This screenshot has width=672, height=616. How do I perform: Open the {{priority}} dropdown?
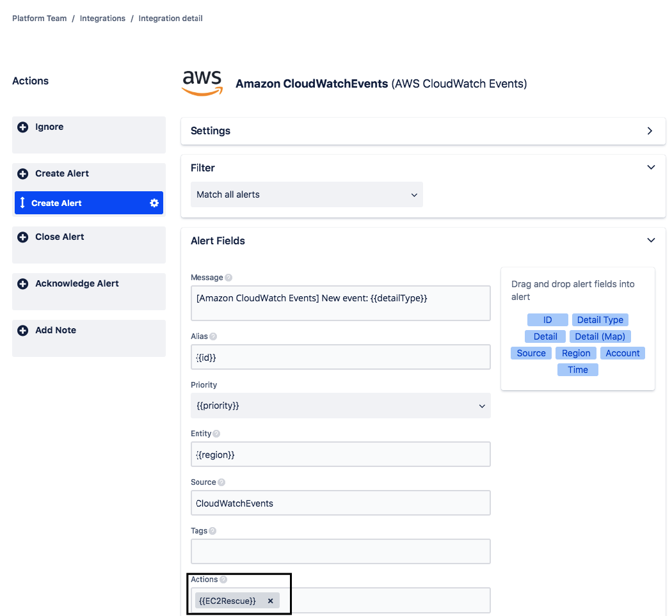click(x=340, y=406)
